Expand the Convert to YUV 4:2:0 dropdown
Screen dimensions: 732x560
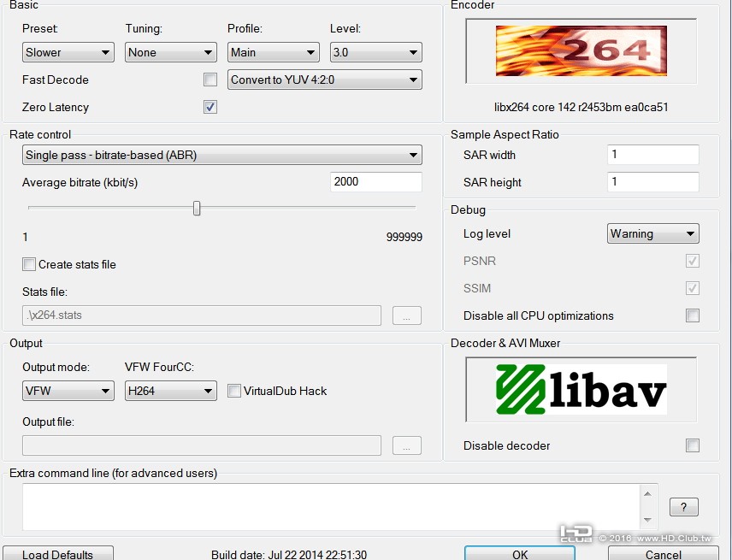[x=325, y=80]
